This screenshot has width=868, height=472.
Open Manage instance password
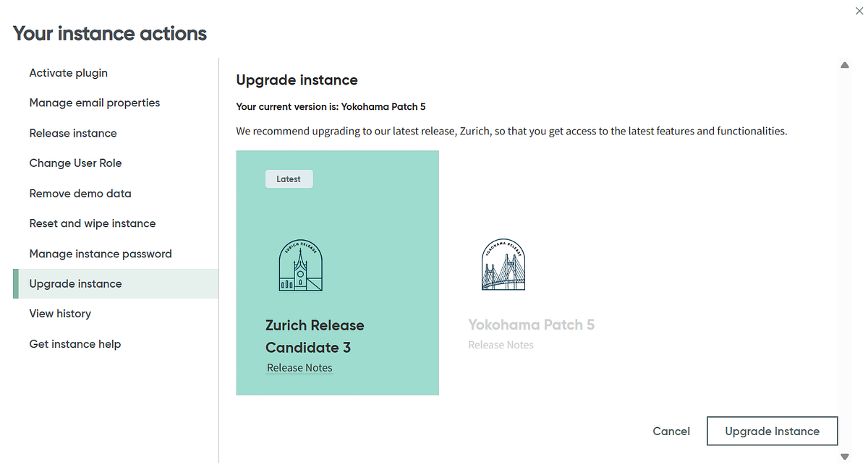tap(100, 254)
